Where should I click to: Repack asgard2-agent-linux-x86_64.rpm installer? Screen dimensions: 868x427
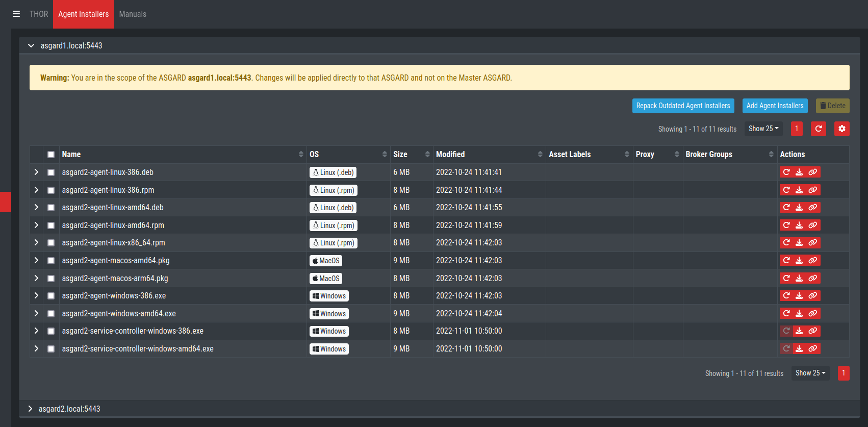pos(786,243)
